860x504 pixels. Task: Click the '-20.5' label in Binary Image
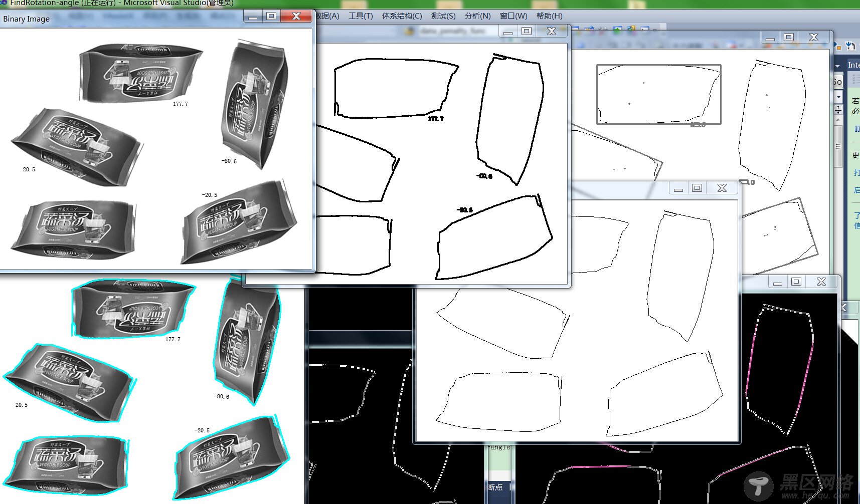pyautogui.click(x=210, y=195)
